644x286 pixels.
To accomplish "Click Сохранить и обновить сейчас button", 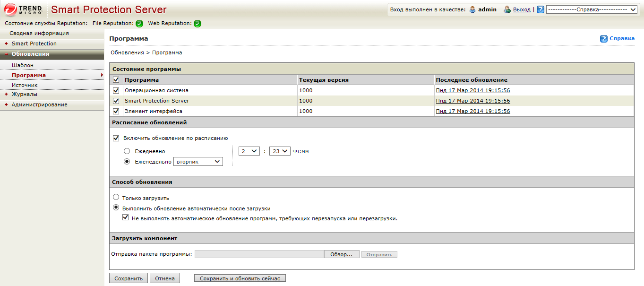I will pyautogui.click(x=240, y=278).
